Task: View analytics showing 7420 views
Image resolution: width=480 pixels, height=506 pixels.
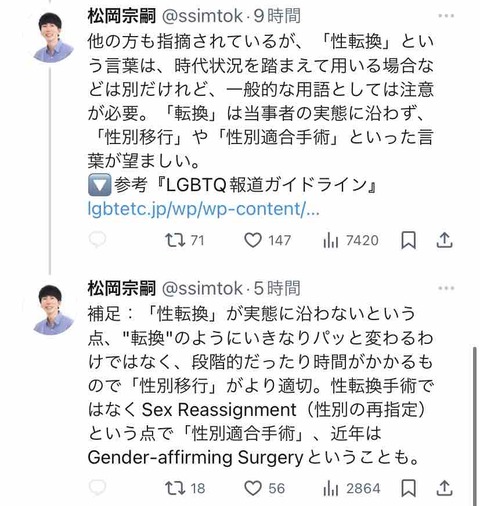Action: coord(351,240)
